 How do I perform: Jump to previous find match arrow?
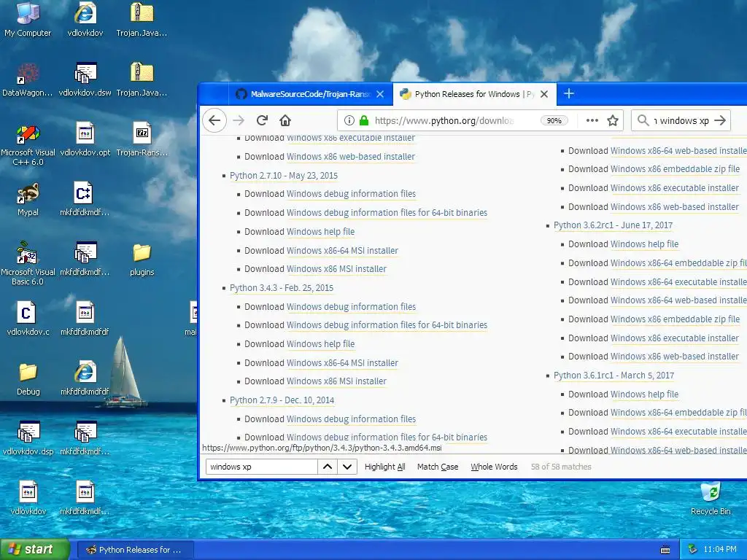(328, 467)
